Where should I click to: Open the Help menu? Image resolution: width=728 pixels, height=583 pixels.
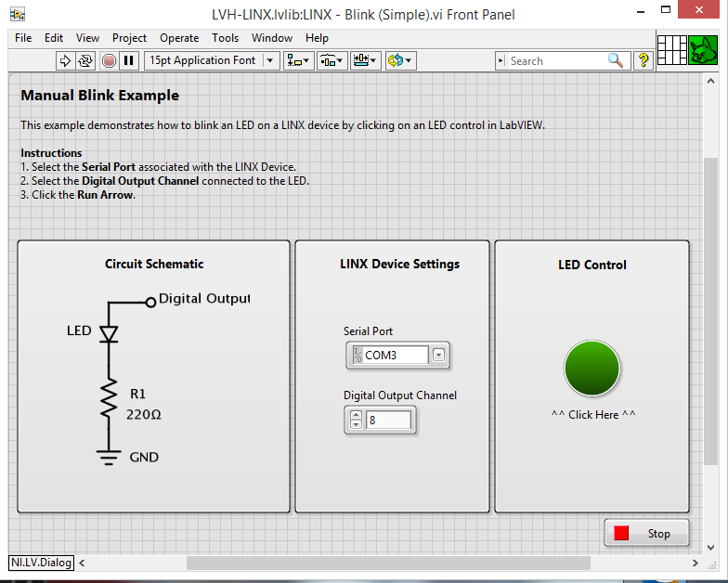pos(317,38)
